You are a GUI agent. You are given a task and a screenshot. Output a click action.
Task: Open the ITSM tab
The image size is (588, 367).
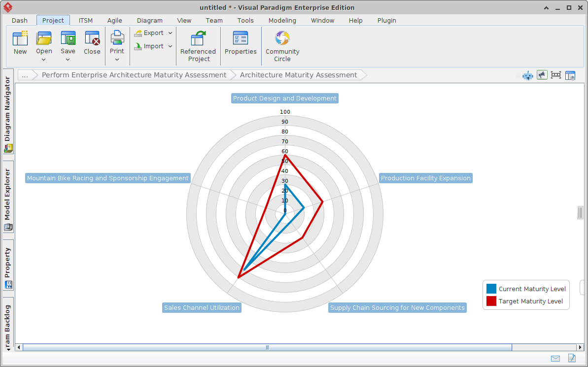pos(85,20)
